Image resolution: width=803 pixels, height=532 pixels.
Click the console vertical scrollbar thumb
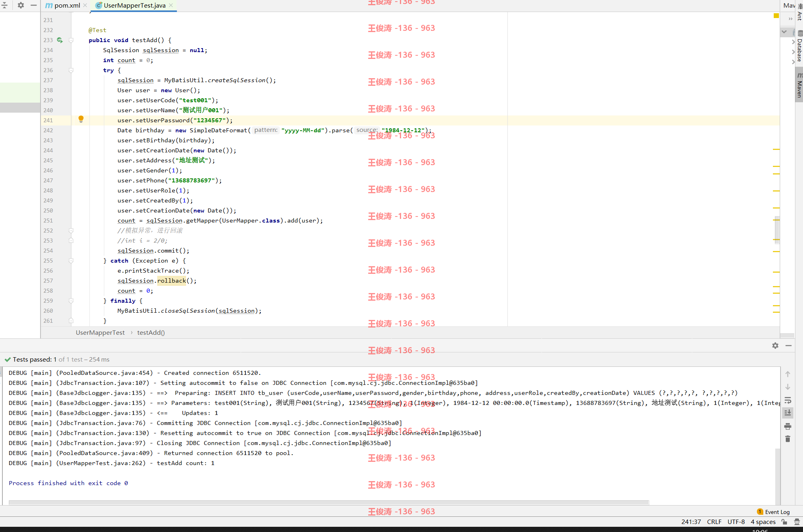(778, 476)
